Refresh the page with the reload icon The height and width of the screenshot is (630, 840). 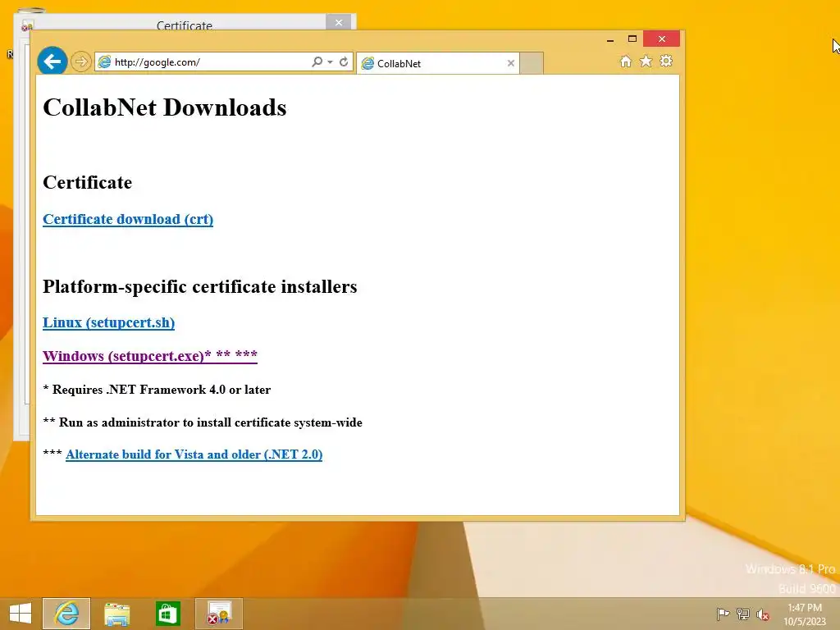(344, 62)
